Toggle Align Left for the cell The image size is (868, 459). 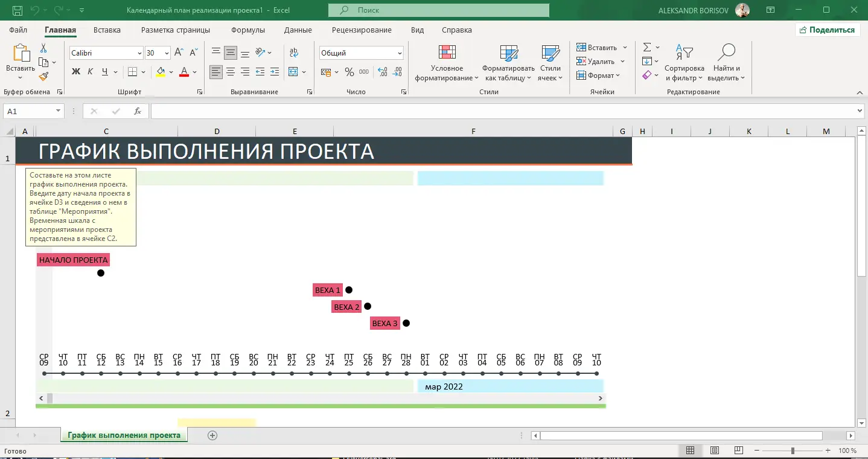(x=216, y=72)
